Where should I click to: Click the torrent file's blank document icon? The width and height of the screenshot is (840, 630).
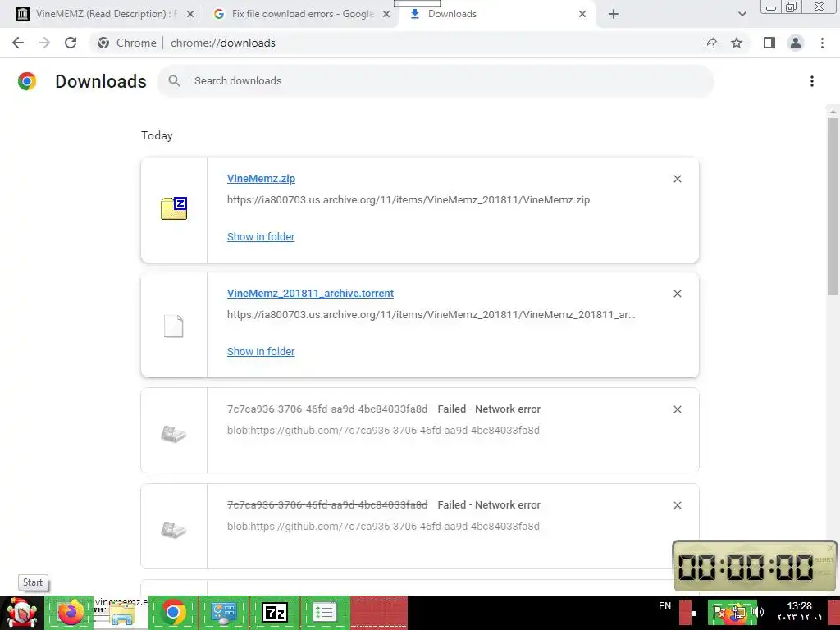(x=174, y=326)
